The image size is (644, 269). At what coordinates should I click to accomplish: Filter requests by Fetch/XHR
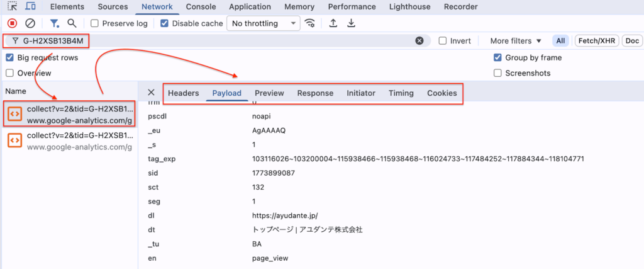(596, 41)
